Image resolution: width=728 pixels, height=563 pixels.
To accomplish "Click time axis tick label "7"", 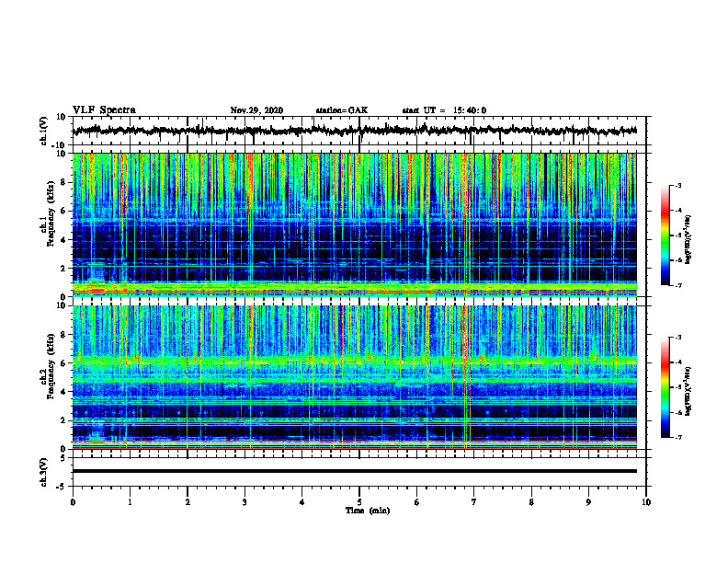I will [x=474, y=502].
